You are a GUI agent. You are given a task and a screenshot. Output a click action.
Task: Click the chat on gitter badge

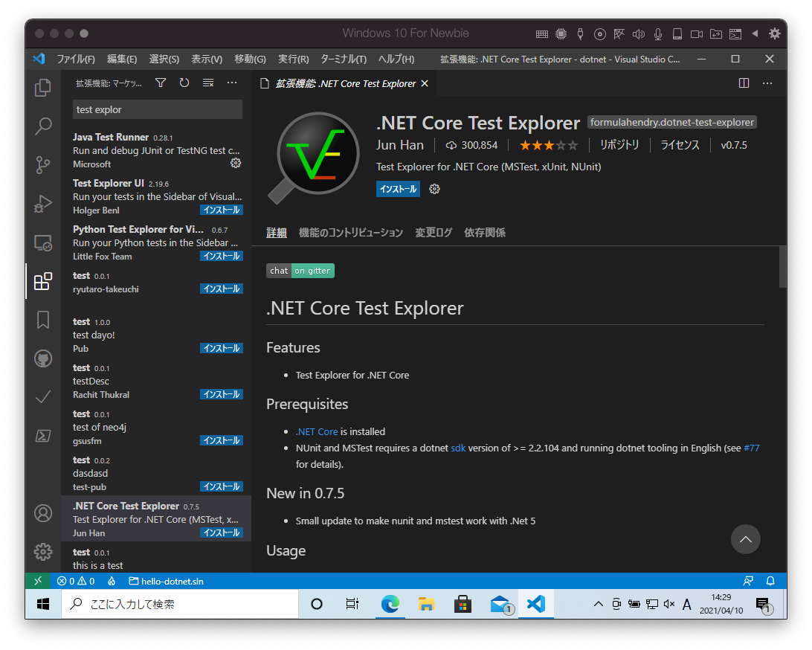300,271
